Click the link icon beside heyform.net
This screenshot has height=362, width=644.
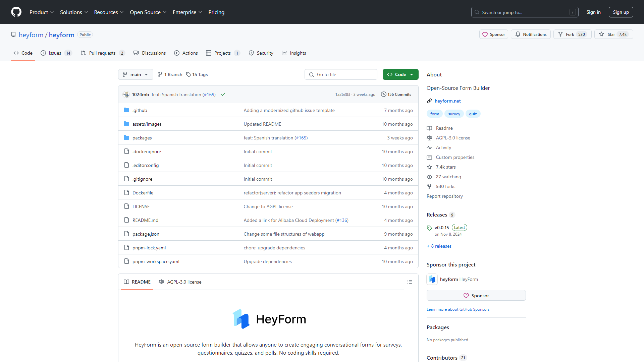click(x=429, y=101)
